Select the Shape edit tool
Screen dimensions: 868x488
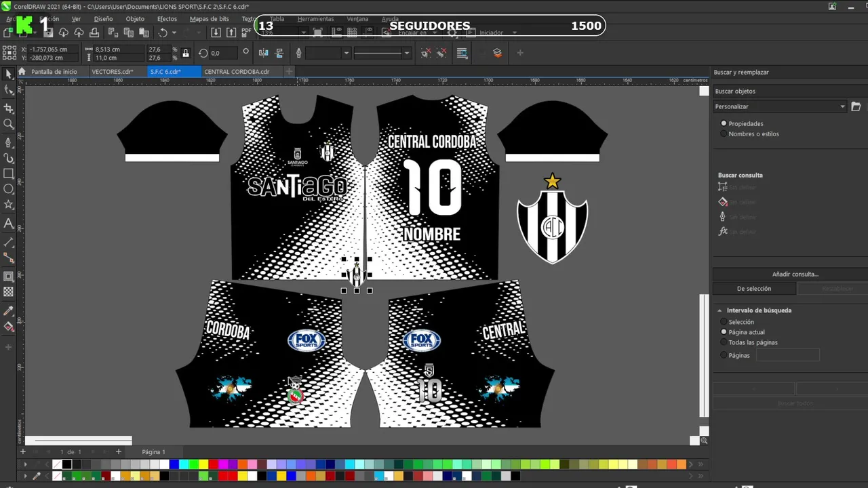pos(8,90)
